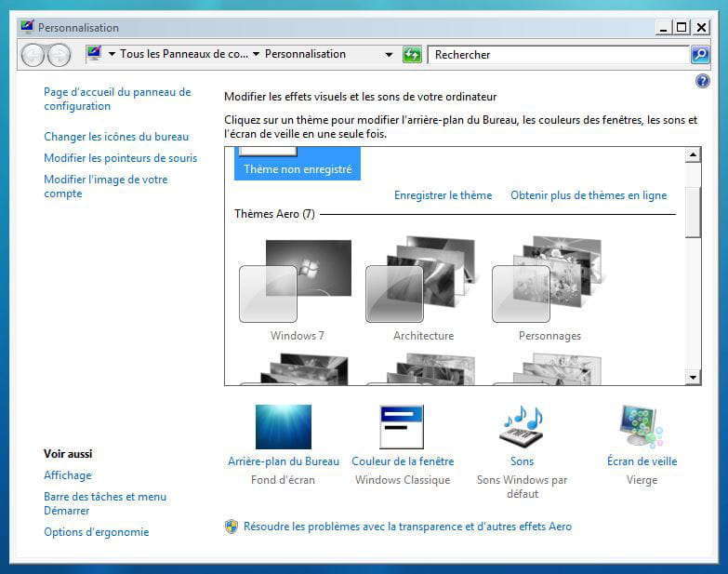Click Enregistrer le thème link

click(443, 195)
